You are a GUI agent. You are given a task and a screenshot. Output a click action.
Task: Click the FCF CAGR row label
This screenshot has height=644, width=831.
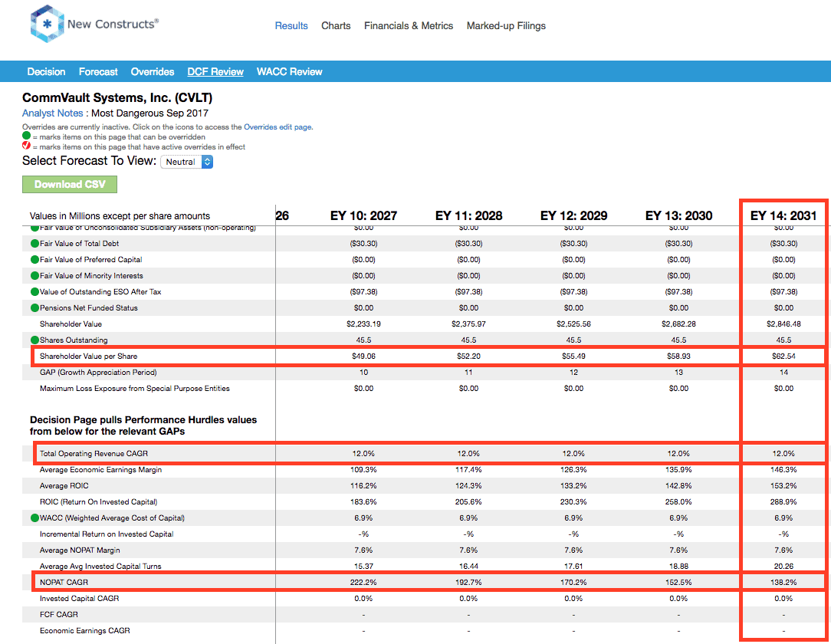59,614
